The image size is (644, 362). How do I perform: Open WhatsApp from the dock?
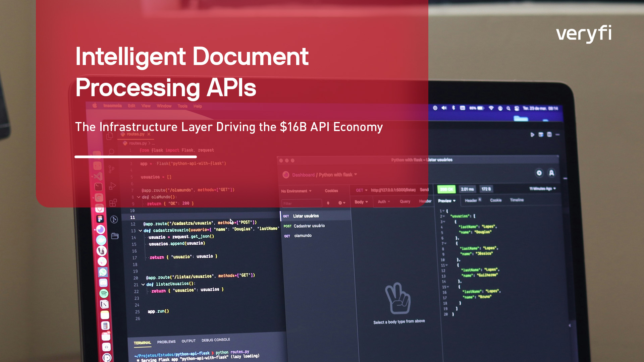[x=103, y=272]
